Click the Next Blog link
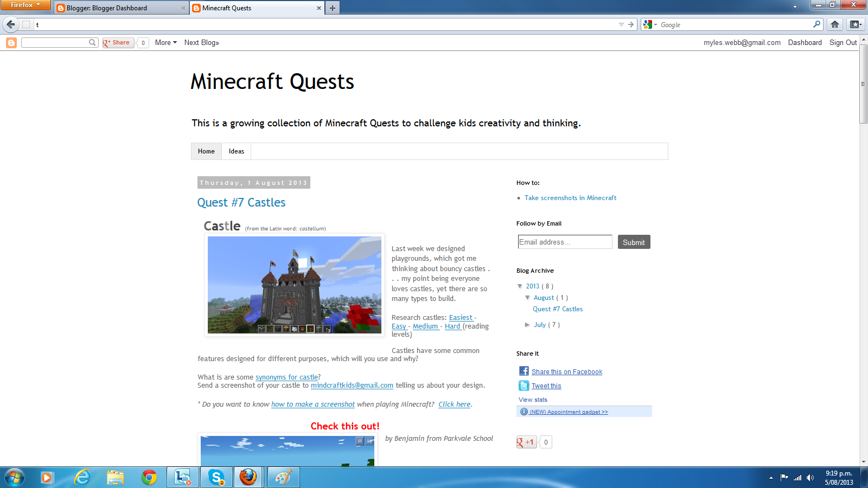 coord(202,42)
